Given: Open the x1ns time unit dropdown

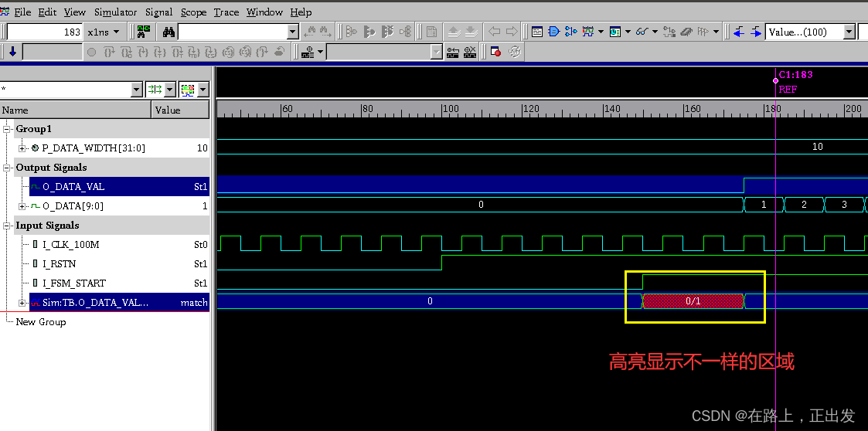Looking at the screenshot, I should point(104,32).
